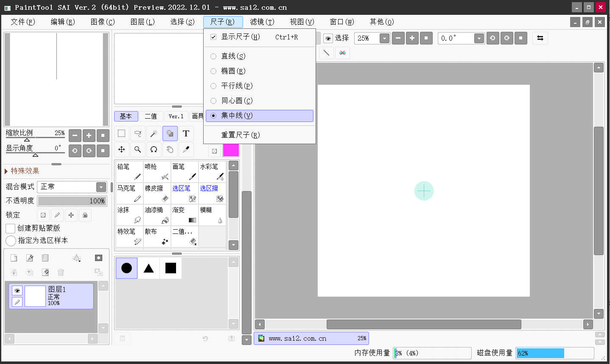Hide 图层1 with eye icon
The image size is (610, 364).
point(17,291)
